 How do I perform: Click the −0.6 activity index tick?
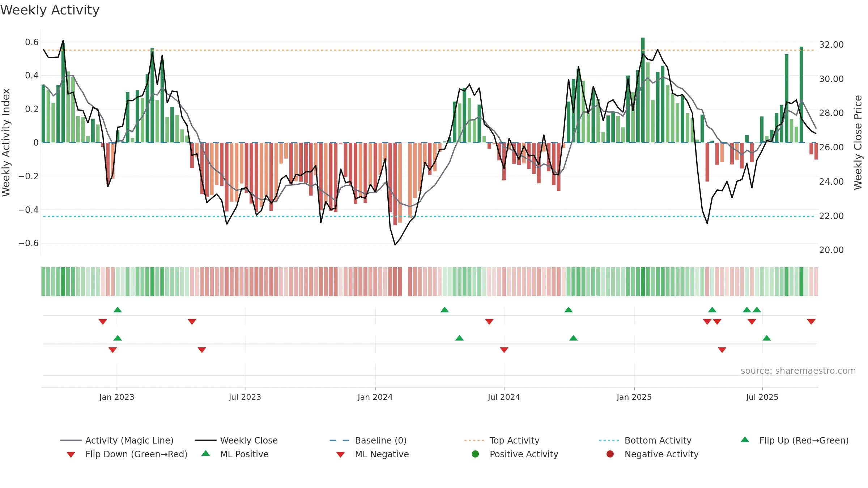28,243
